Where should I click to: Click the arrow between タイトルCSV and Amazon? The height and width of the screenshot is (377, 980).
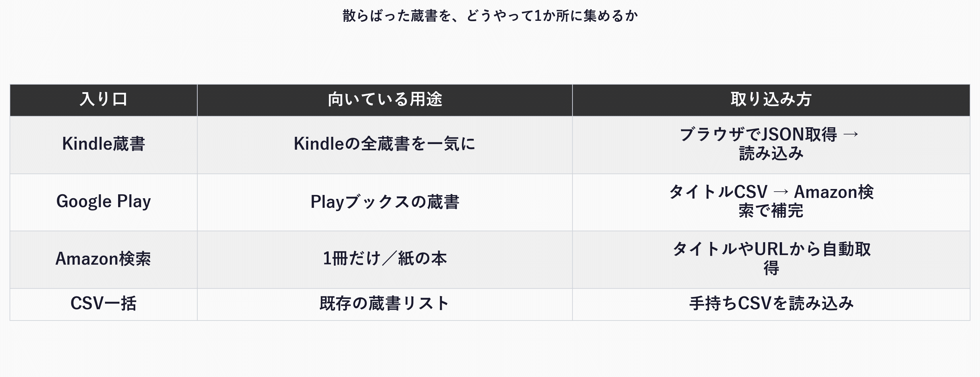[x=781, y=192]
